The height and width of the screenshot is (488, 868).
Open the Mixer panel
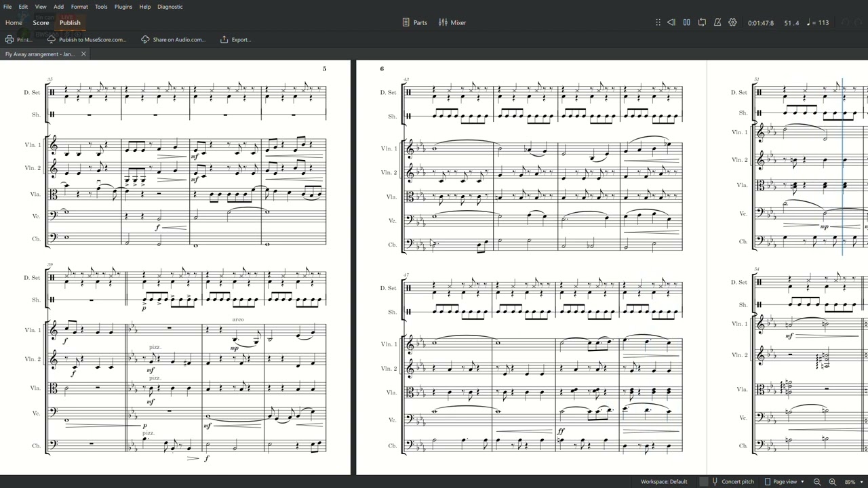(452, 22)
